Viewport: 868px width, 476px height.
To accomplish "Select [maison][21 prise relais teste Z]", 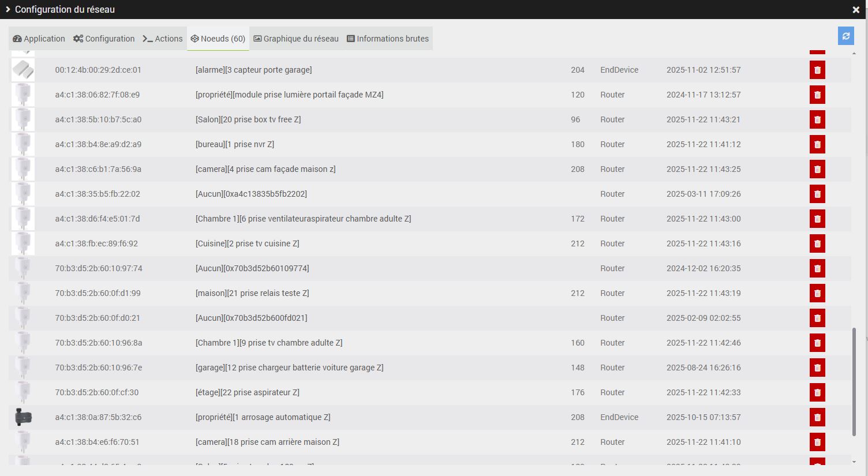I will click(252, 293).
